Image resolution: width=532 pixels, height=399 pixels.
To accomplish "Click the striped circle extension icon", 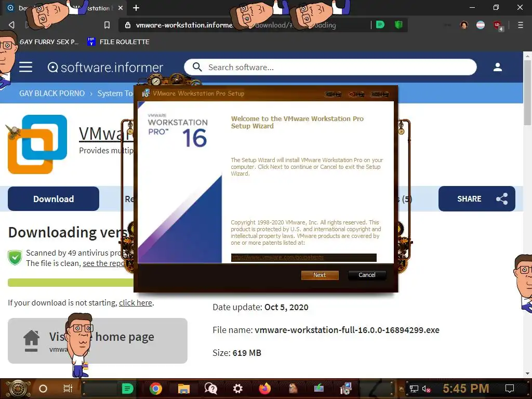I will coord(481,25).
